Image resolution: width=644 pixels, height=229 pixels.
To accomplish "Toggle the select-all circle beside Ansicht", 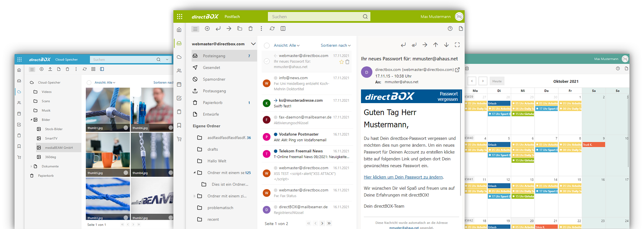I will [x=267, y=46].
